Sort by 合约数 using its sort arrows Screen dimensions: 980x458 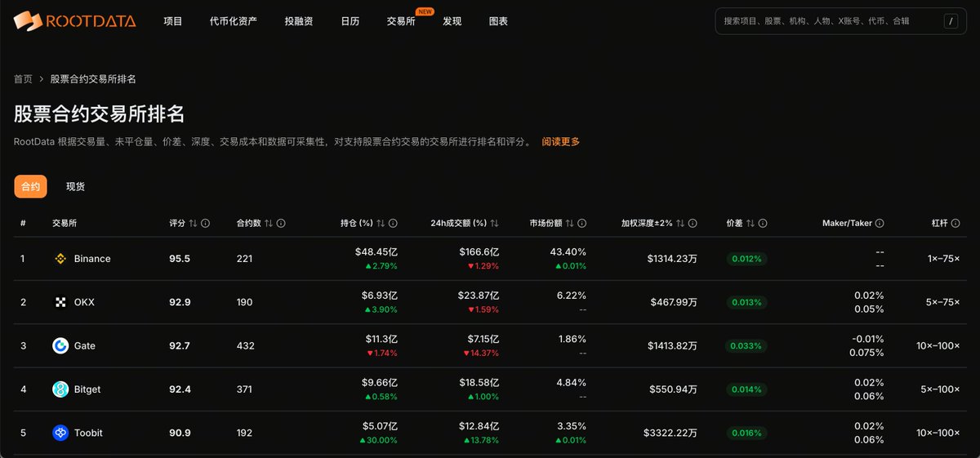click(270, 223)
